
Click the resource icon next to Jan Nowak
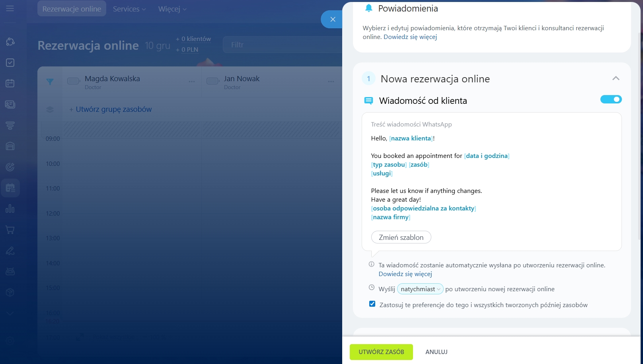click(213, 81)
